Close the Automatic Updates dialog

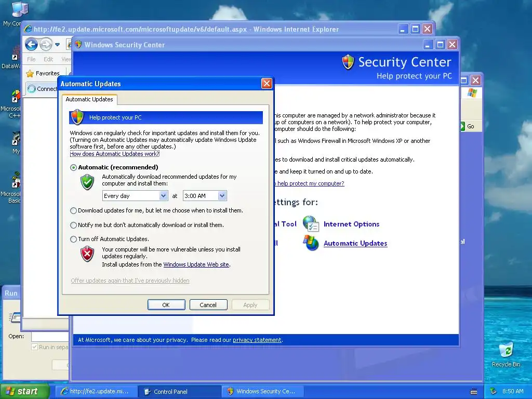[x=267, y=83]
